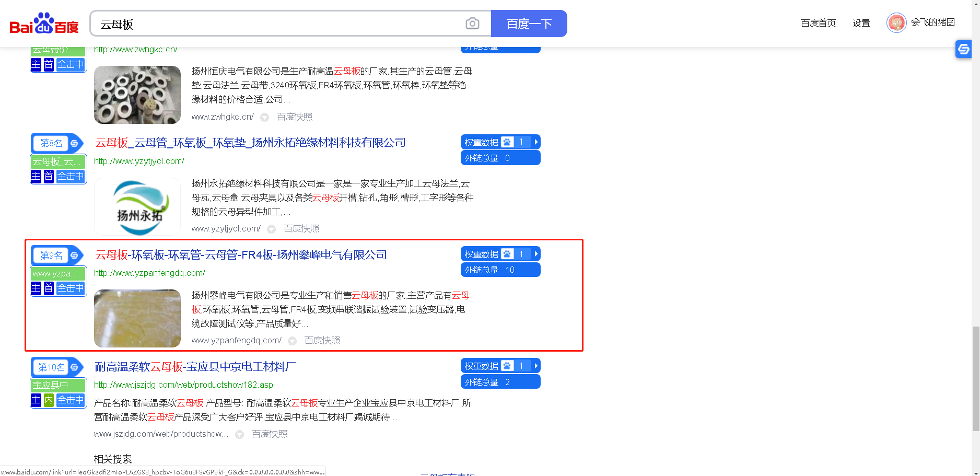Click green URL http://www.yzpanfengdq.com/
Image resolution: width=980 pixels, height=476 pixels.
[x=149, y=273]
